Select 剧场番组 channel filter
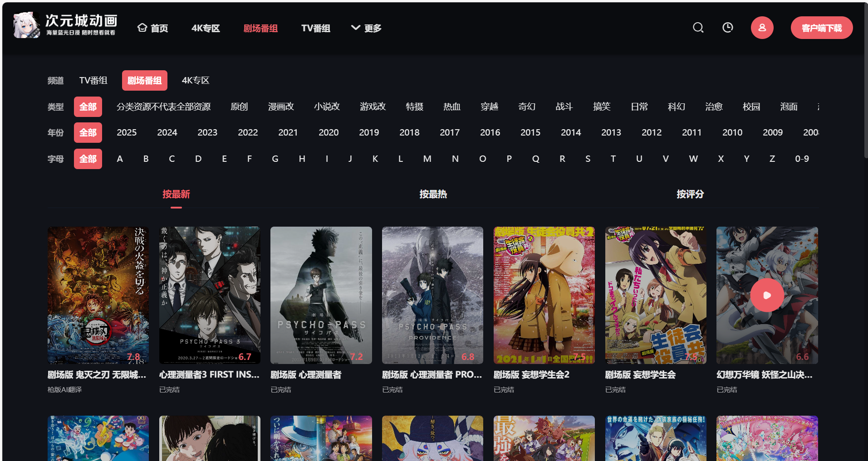 145,80
